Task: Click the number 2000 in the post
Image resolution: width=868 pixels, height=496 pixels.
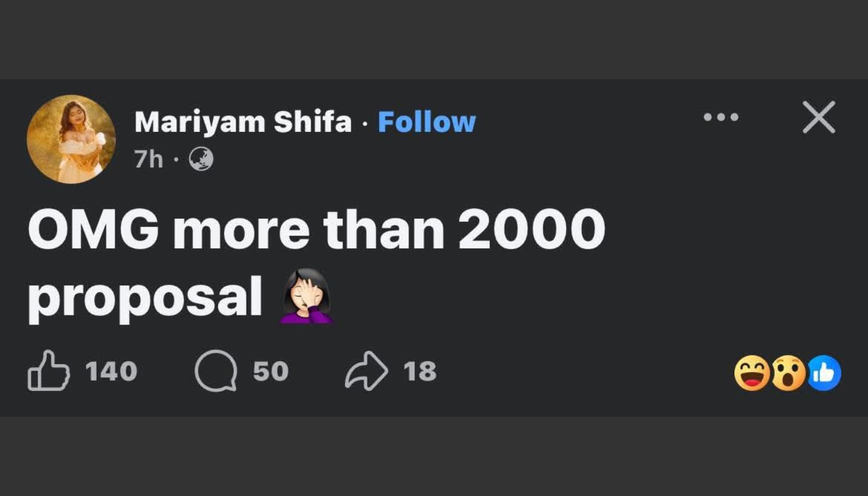Action: 531,230
